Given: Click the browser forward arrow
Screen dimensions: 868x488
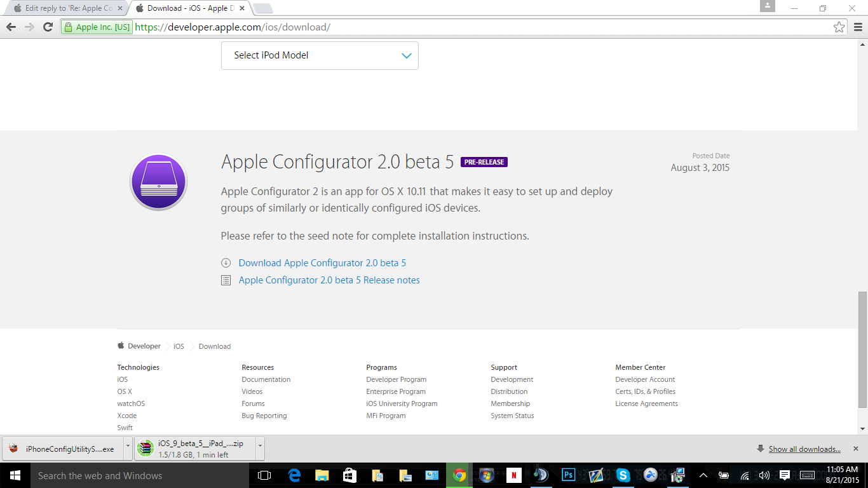Looking at the screenshot, I should [x=29, y=27].
